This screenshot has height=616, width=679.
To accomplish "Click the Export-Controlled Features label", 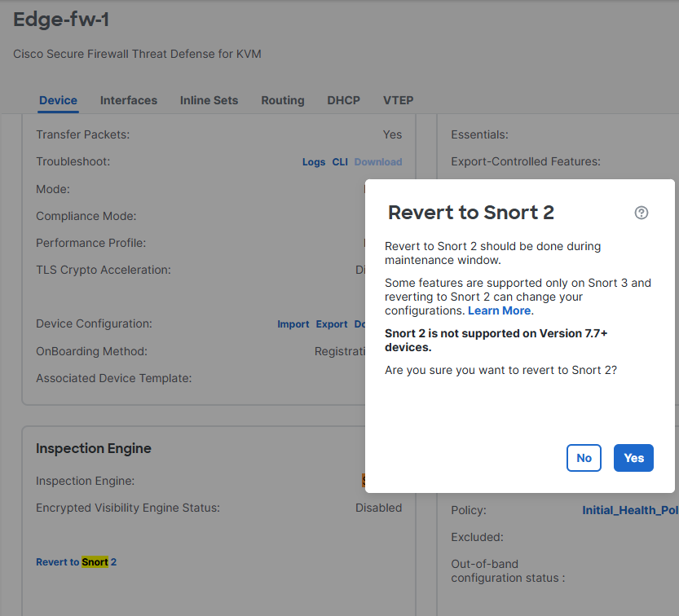I will 526,161.
